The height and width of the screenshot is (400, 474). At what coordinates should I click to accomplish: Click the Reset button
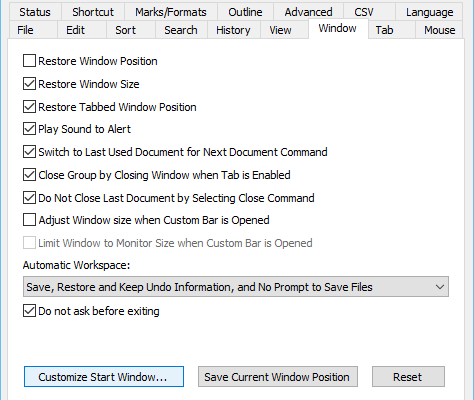pyautogui.click(x=408, y=377)
